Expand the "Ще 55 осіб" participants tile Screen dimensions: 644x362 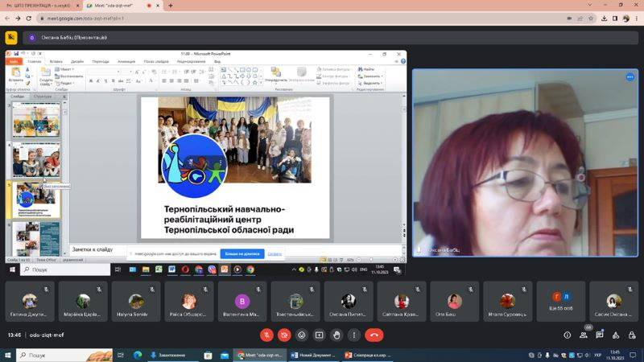pyautogui.click(x=561, y=301)
